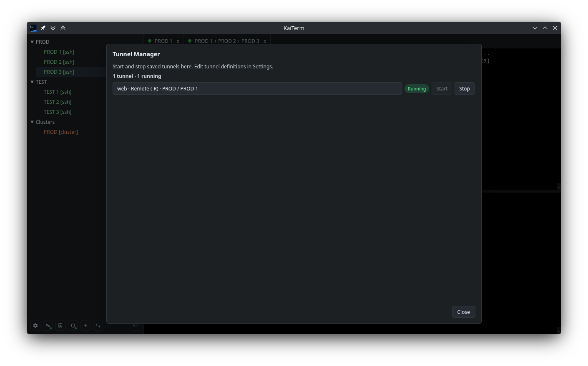
Task: Toggle the pin window icon
Action: click(43, 28)
